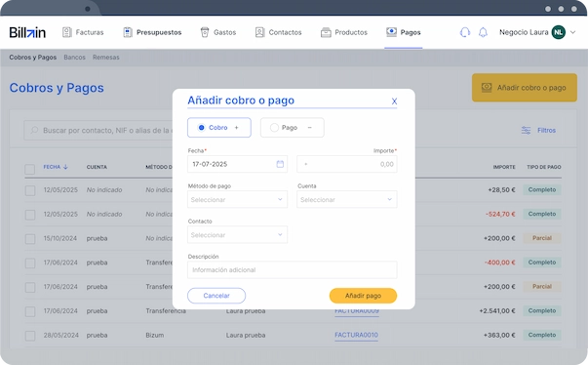Click the Contactos person icon
The image size is (588, 365).
(x=259, y=32)
